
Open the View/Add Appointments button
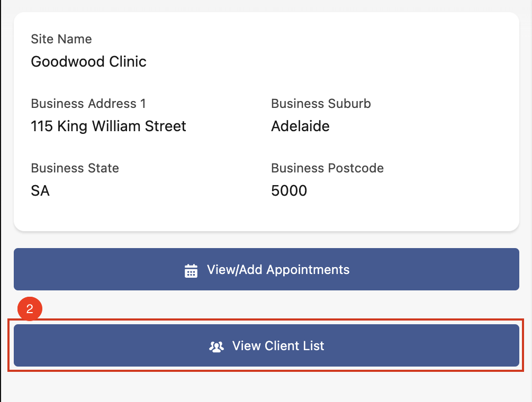click(266, 269)
